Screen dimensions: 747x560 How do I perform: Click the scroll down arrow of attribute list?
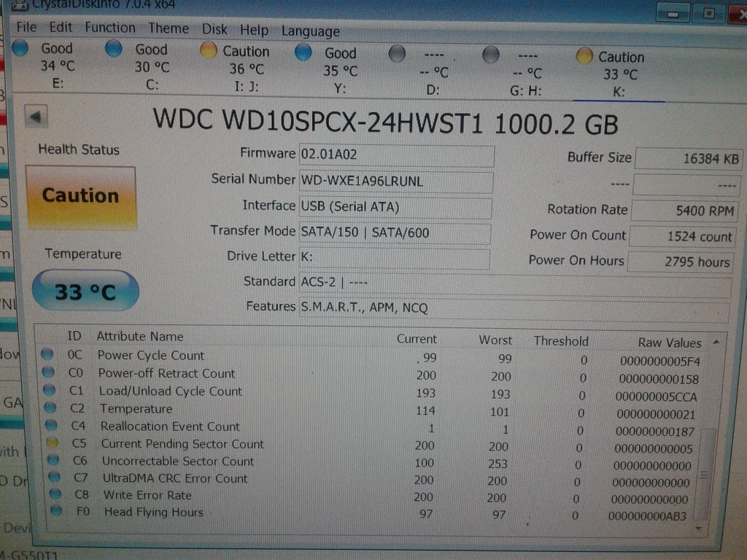699,528
